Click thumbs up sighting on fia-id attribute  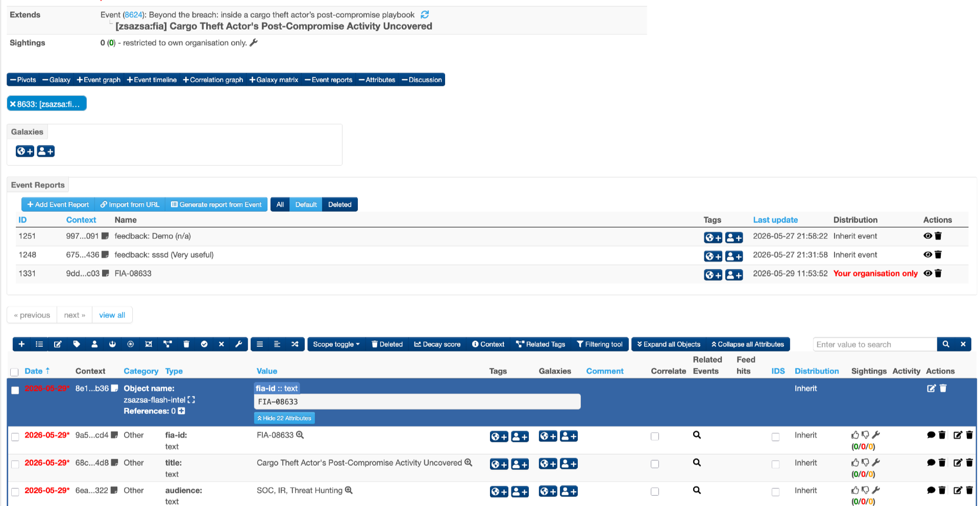click(855, 435)
